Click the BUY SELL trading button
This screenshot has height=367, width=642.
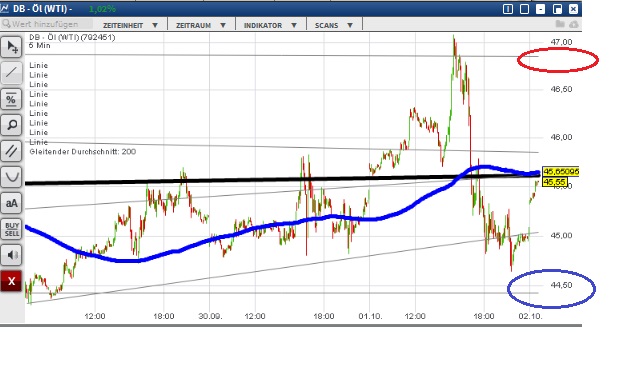(x=11, y=229)
